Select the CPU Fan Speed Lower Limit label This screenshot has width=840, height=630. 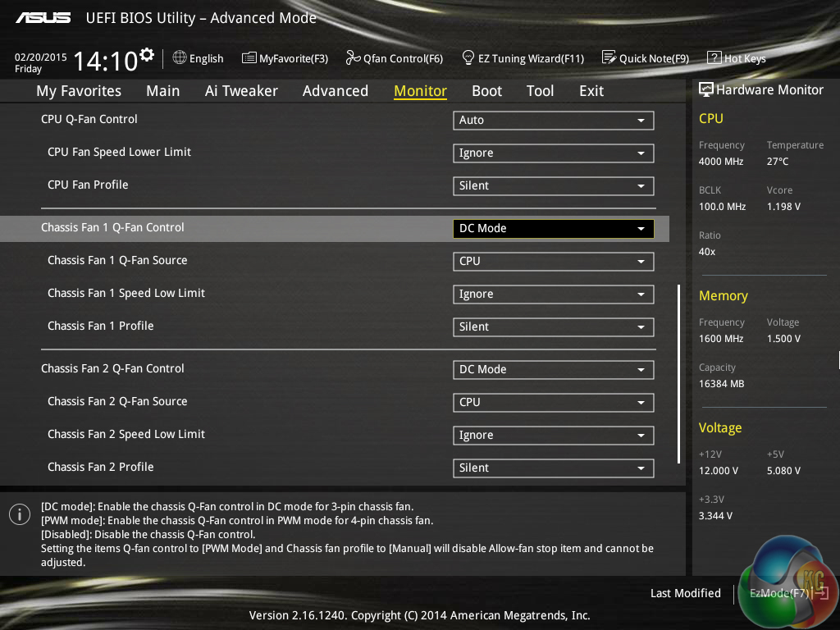(120, 152)
